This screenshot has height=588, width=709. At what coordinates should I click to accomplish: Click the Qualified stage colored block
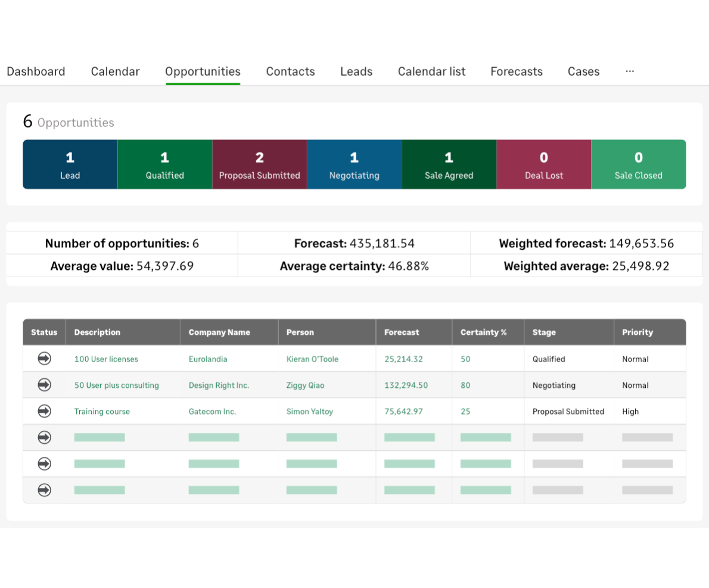[164, 164]
